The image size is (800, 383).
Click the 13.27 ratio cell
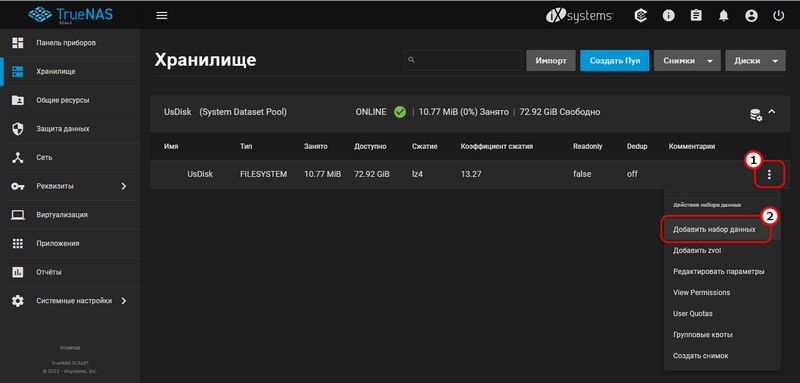(472, 174)
